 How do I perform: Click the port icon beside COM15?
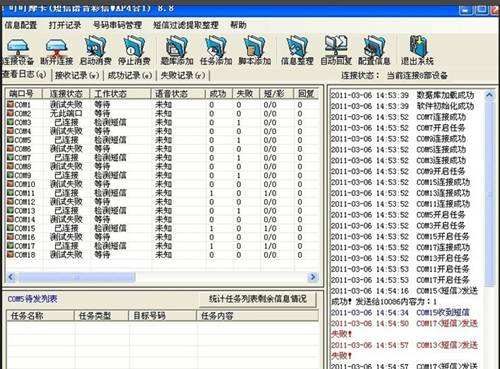pyautogui.click(x=10, y=228)
